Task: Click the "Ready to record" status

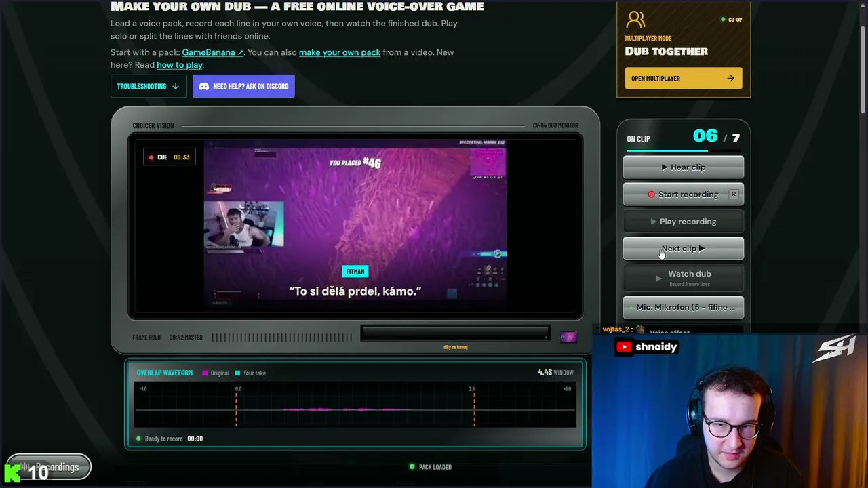Action: point(163,439)
